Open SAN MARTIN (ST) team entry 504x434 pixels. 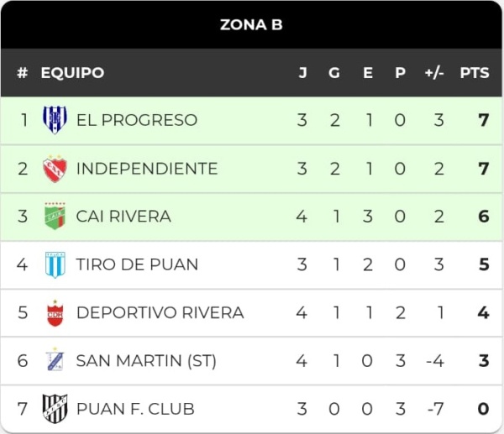coord(146,361)
